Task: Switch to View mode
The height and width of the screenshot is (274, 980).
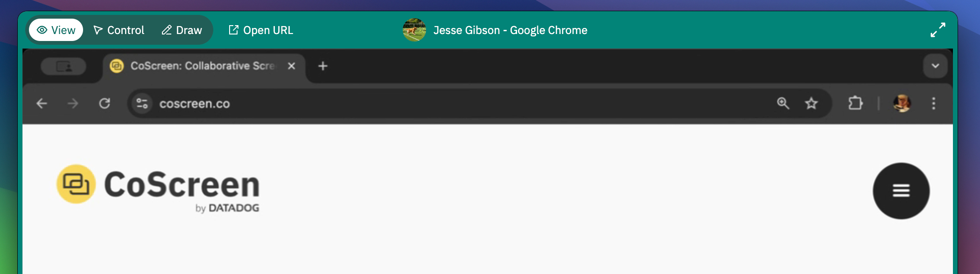Action: pos(56,30)
